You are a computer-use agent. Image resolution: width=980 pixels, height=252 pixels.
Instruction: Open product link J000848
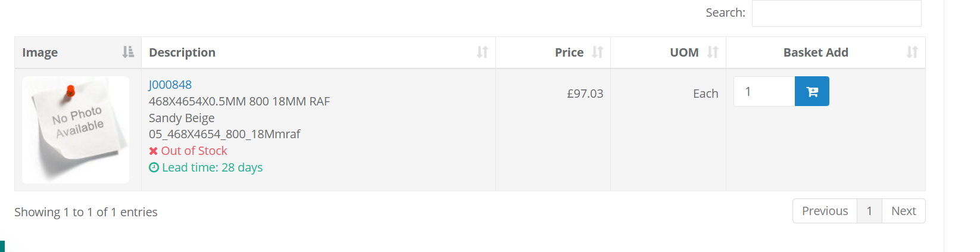[170, 85]
